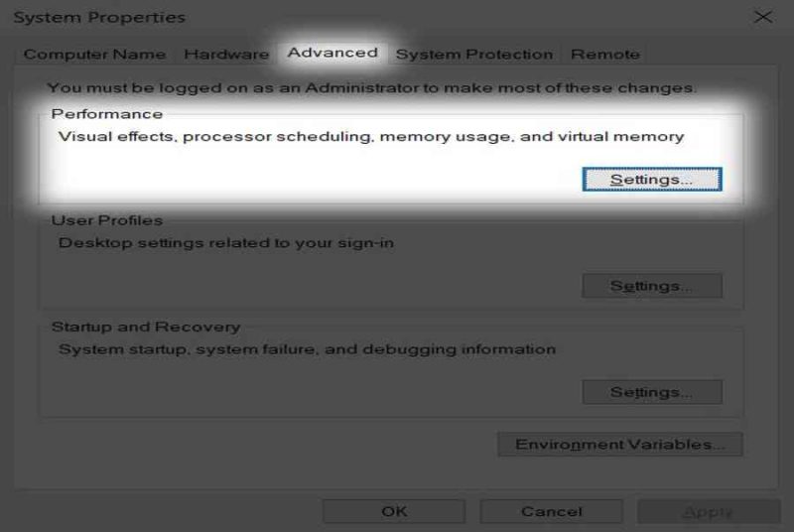Click the User Profiles group label
The width and height of the screenshot is (794, 532).
107,220
